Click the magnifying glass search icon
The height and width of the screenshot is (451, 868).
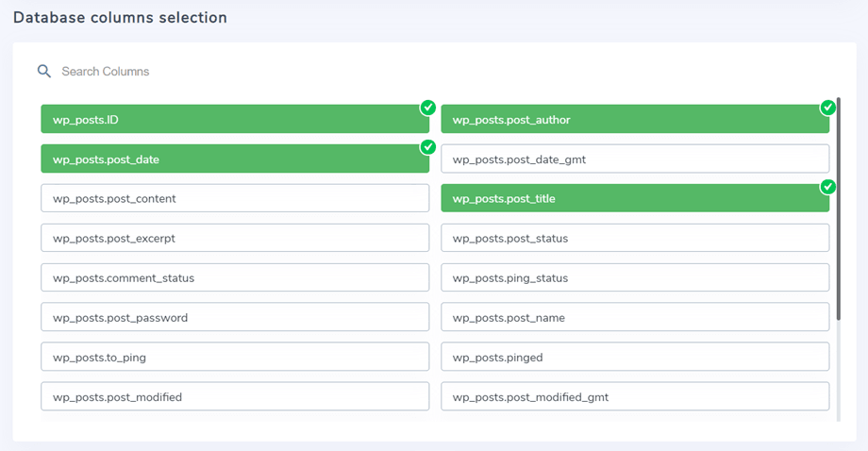pos(44,72)
